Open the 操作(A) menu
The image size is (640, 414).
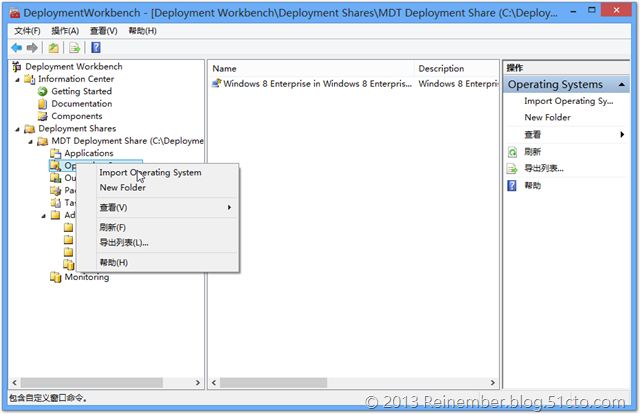click(65, 31)
